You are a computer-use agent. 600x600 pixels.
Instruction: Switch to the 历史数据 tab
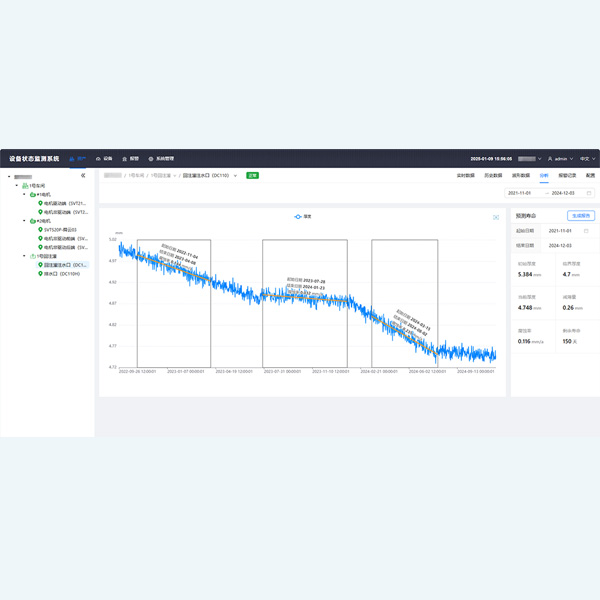(x=492, y=175)
